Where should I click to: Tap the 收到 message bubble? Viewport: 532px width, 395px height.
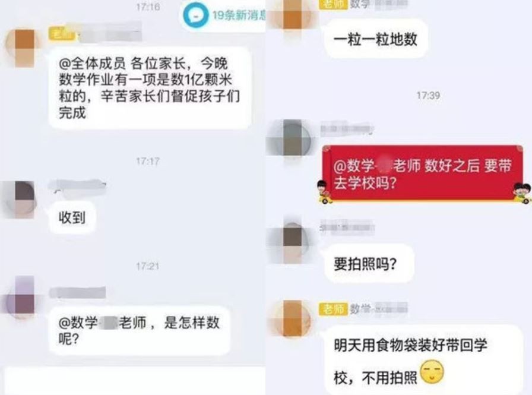click(x=72, y=217)
